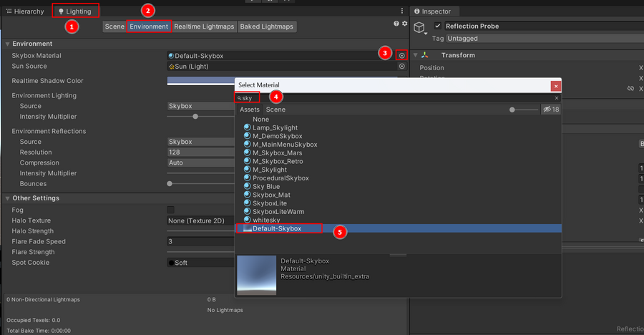Viewport: 644px width, 335px height.
Task: Click the Skybox Material Default-Skybox field
Action: [282, 56]
